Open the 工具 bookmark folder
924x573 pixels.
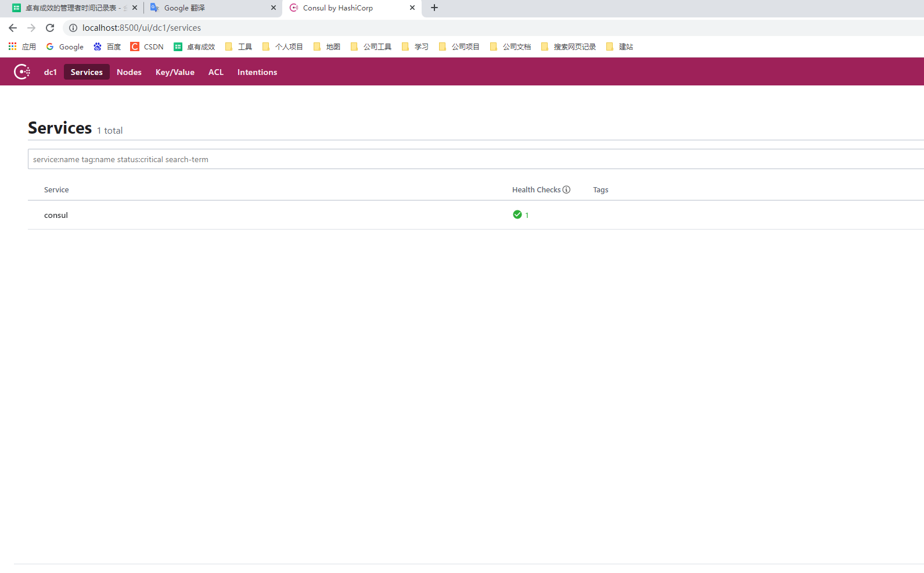click(x=239, y=46)
